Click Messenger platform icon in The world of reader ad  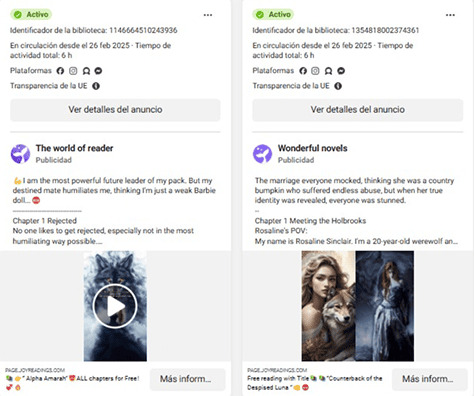[98, 71]
